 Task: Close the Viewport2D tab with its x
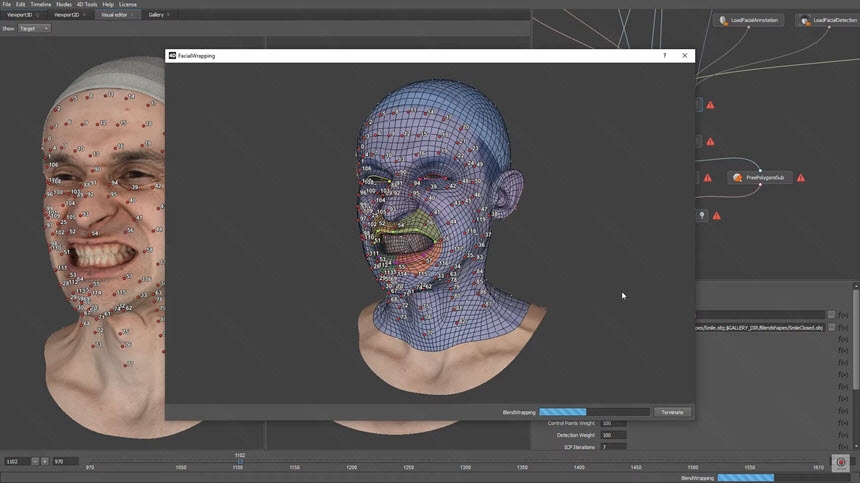point(84,15)
